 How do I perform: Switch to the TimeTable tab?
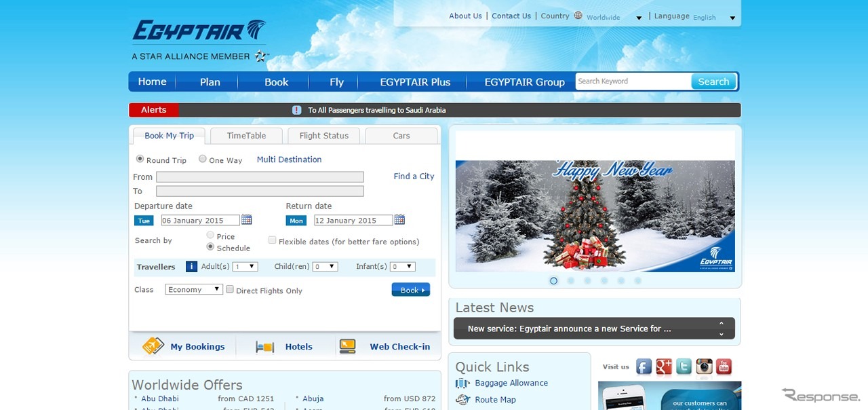pyautogui.click(x=247, y=136)
